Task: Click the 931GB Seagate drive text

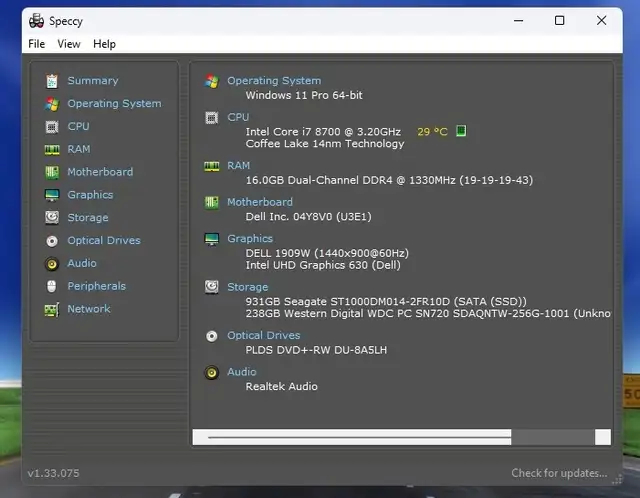Action: tap(386, 301)
